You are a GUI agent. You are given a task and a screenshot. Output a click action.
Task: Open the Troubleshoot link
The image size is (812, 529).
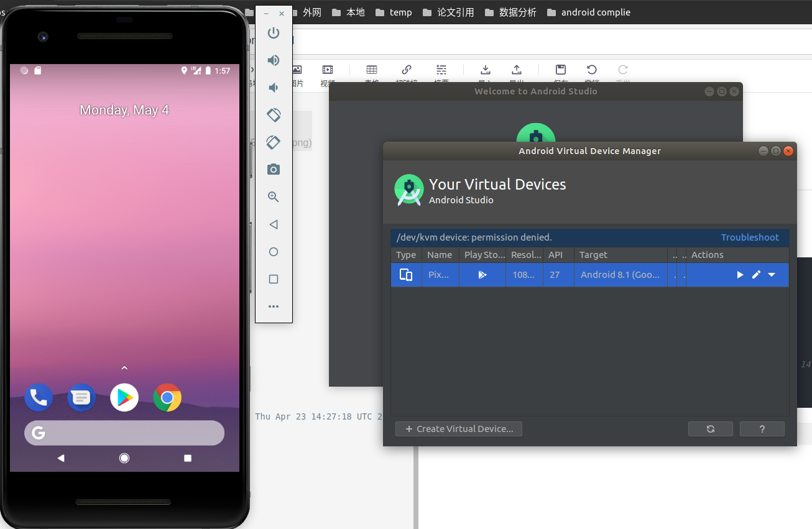pyautogui.click(x=750, y=237)
